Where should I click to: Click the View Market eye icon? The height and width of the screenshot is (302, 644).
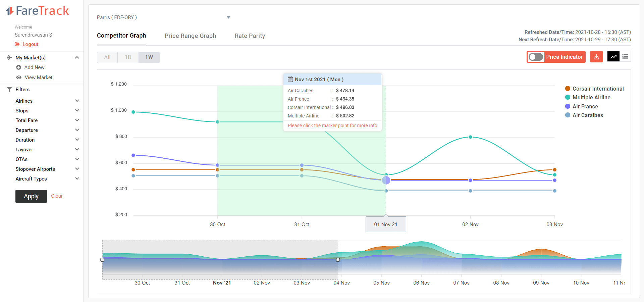coord(19,78)
